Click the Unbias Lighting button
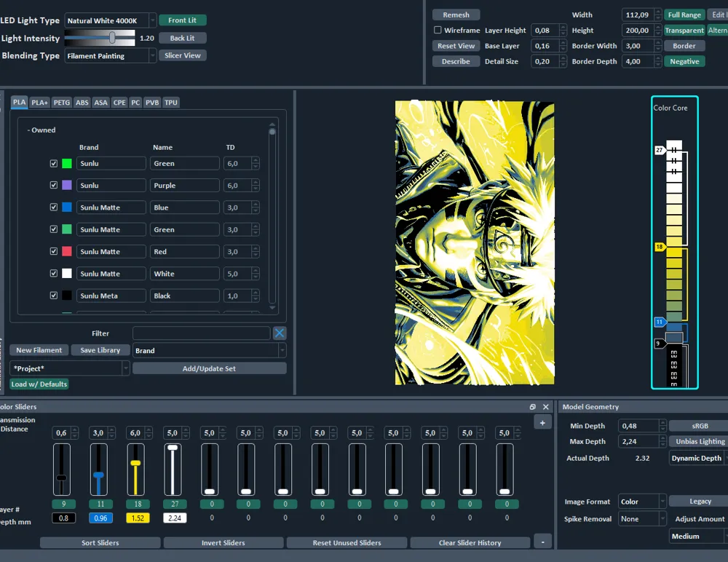The height and width of the screenshot is (562, 728). pyautogui.click(x=699, y=441)
